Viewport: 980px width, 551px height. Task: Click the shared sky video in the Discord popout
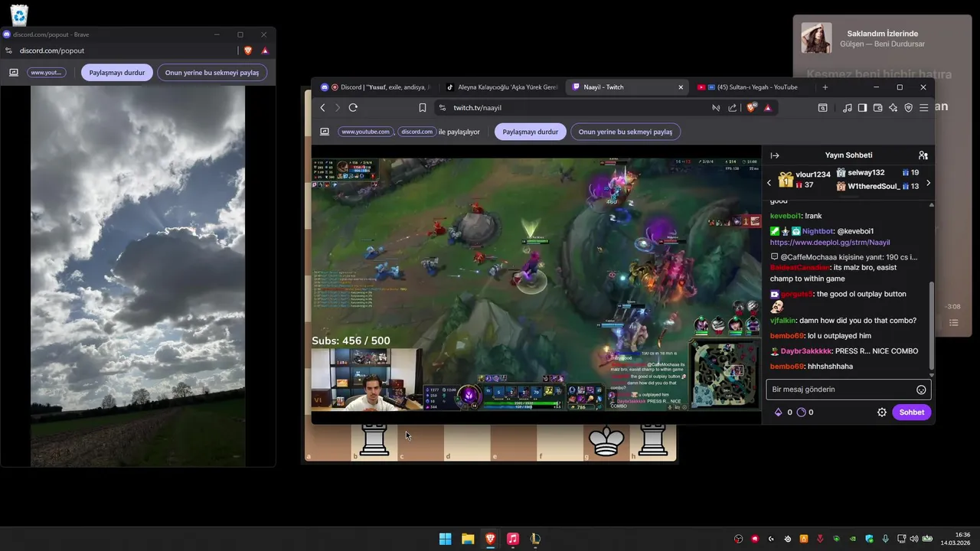[x=138, y=275]
